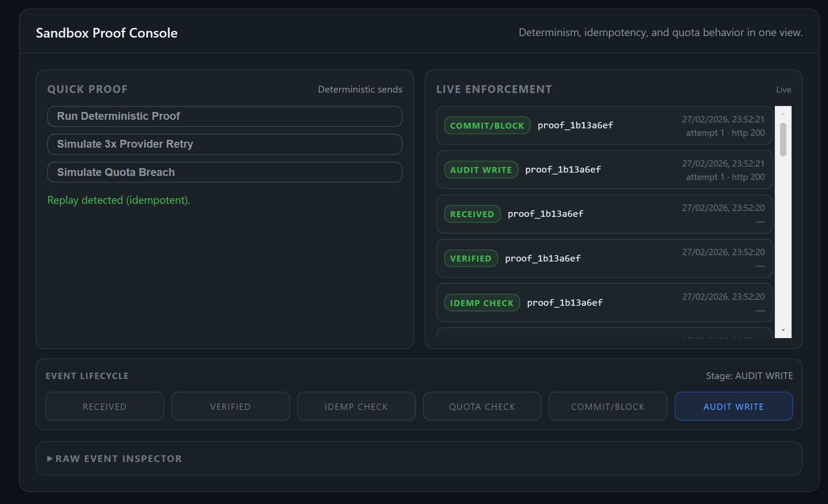The height and width of the screenshot is (504, 828).
Task: Switch to the VERIFIED lifecycle stage
Action: [230, 406]
